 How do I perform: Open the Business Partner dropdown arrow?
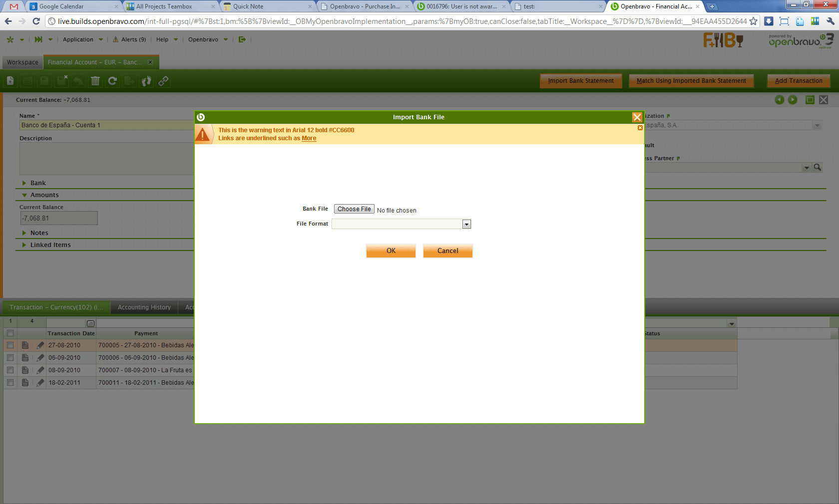click(807, 168)
